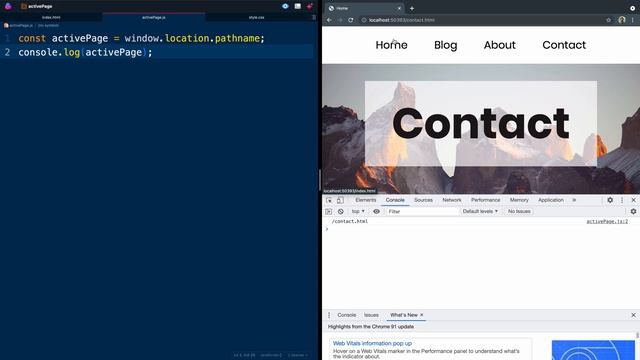The image size is (640, 360).
Task: Bookmark this page with the star icon
Action: coord(609,20)
